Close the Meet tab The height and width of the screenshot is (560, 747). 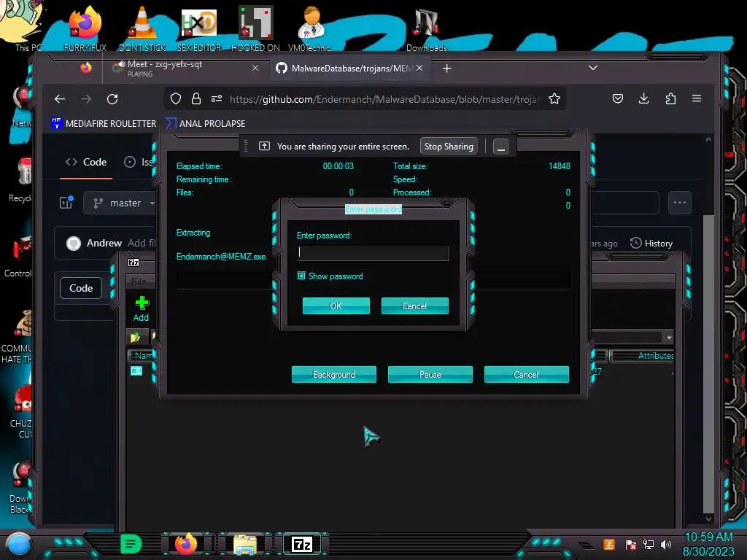255,68
